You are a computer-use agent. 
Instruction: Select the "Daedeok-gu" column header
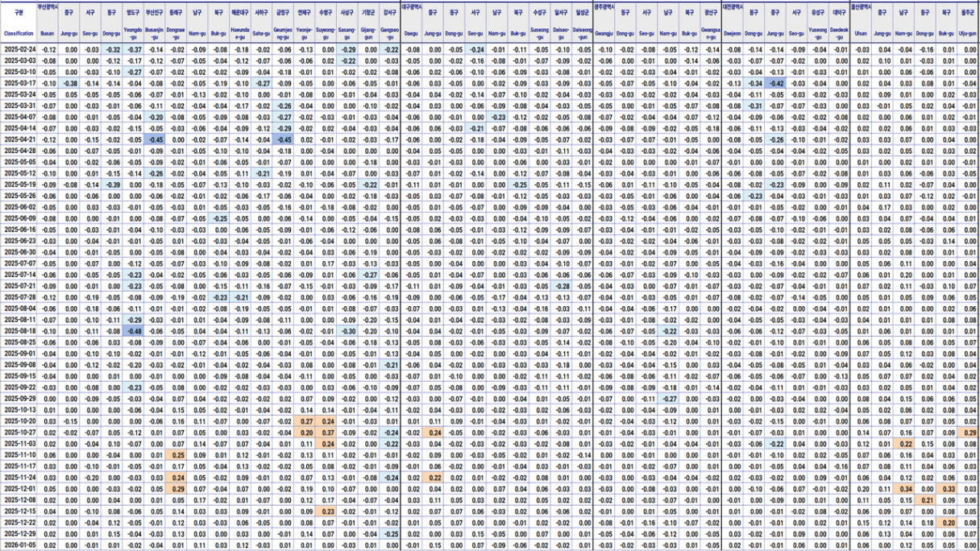[x=840, y=34]
